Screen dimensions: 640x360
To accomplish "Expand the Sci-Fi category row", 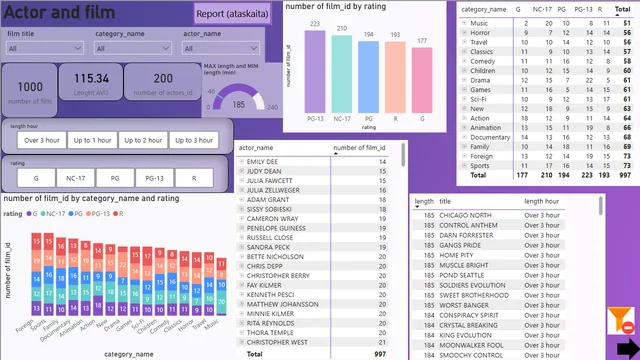I will tap(464, 99).
